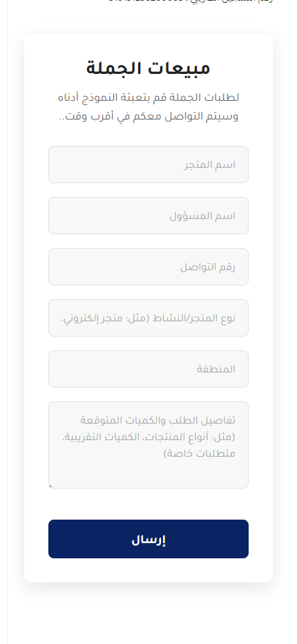
Task: Click the store activity type placeholder text
Action: tap(148, 319)
